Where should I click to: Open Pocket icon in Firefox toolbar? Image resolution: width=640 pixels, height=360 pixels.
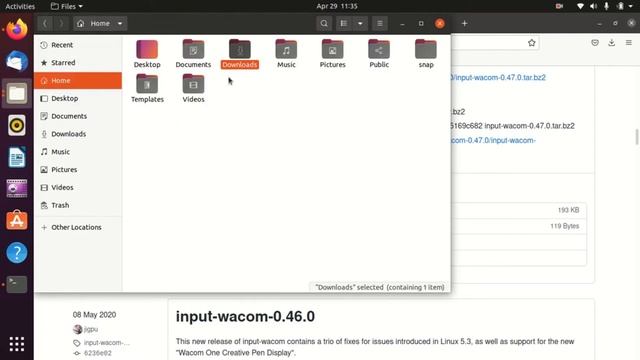pyautogui.click(x=595, y=42)
